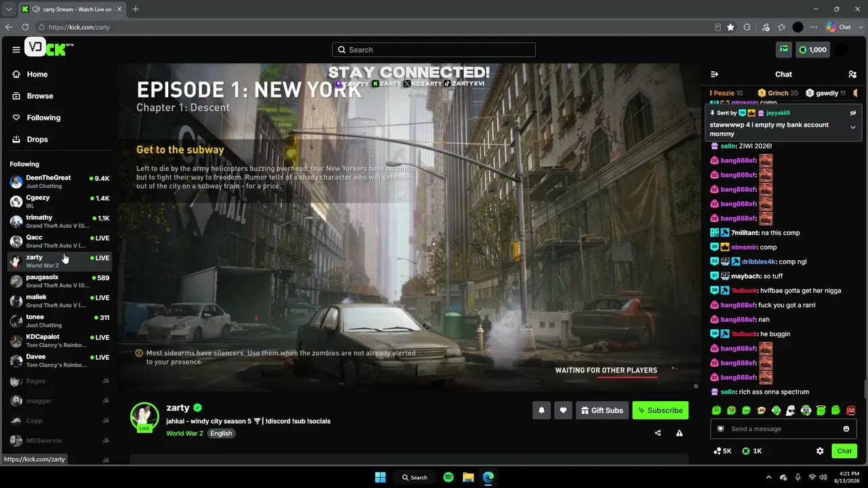
Task: Click the browser Extensions puzzle icon
Action: click(747, 27)
